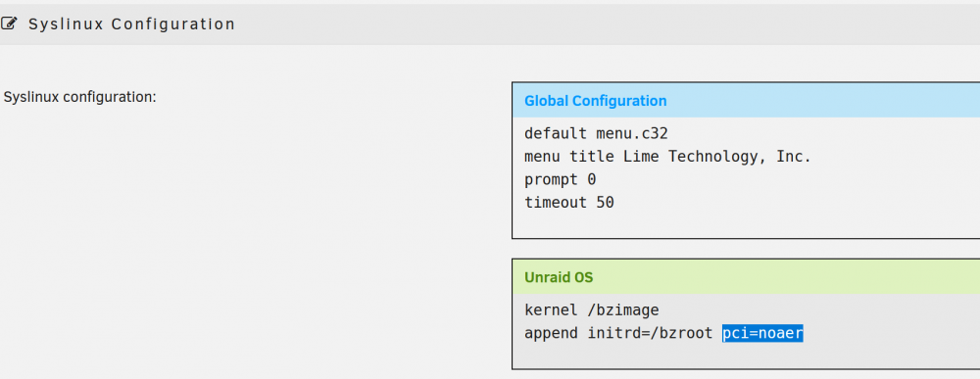Place cursor on the 'prompt 0' line
The width and height of the screenshot is (980, 379).
(x=560, y=180)
